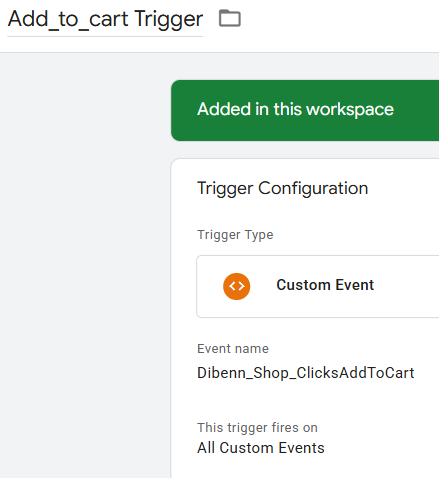Click the word Trigger in the page title
This screenshot has height=478, width=439.
(168, 19)
